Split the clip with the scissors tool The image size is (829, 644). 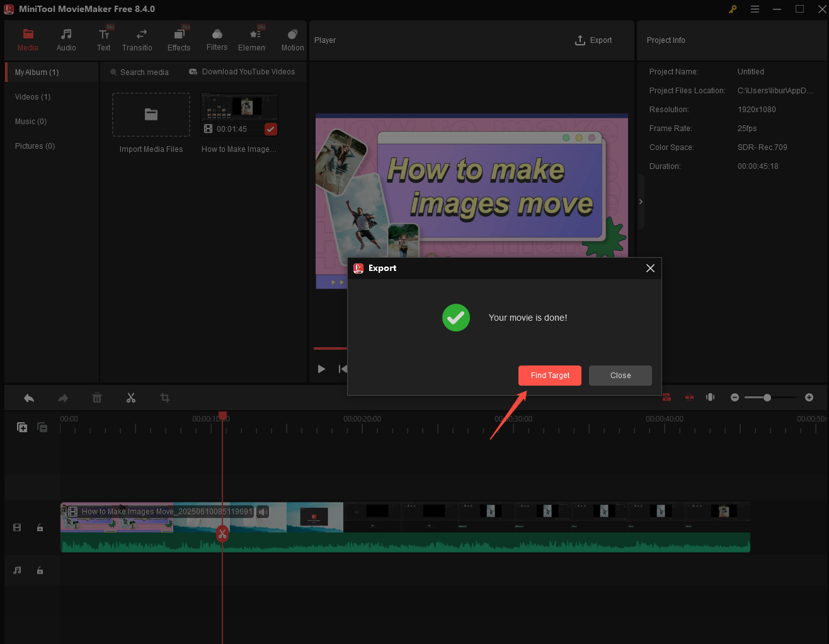pyautogui.click(x=130, y=398)
